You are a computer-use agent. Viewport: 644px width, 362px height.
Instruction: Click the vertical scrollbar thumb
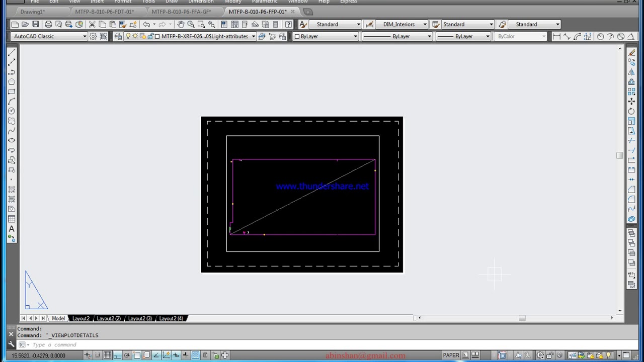(620, 155)
